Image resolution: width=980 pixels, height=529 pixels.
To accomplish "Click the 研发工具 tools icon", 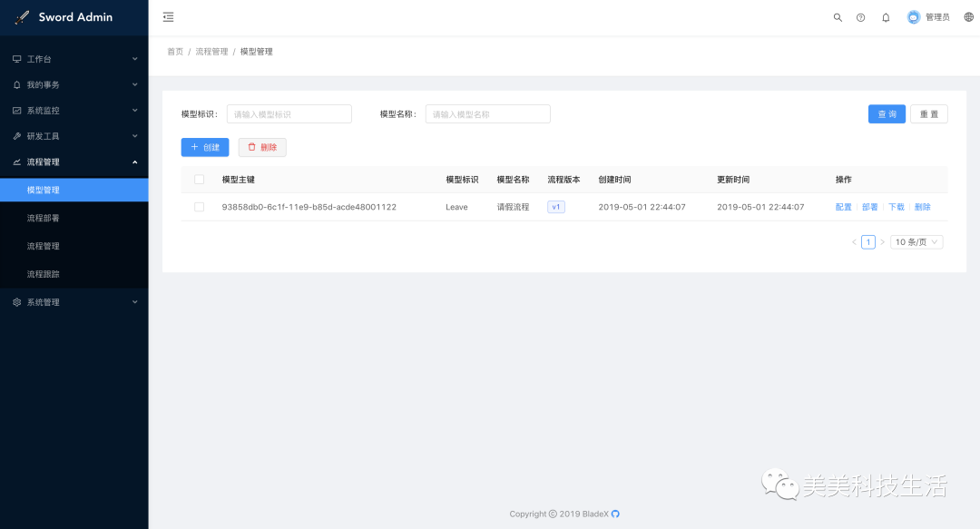I will (16, 135).
